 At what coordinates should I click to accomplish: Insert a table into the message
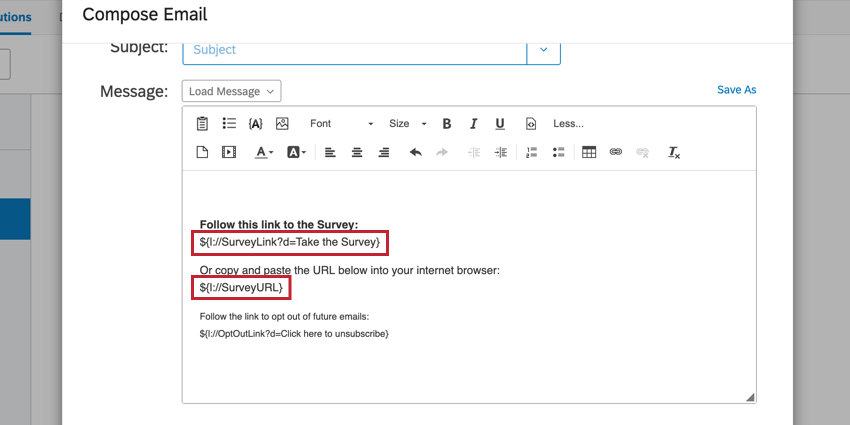pyautogui.click(x=589, y=152)
